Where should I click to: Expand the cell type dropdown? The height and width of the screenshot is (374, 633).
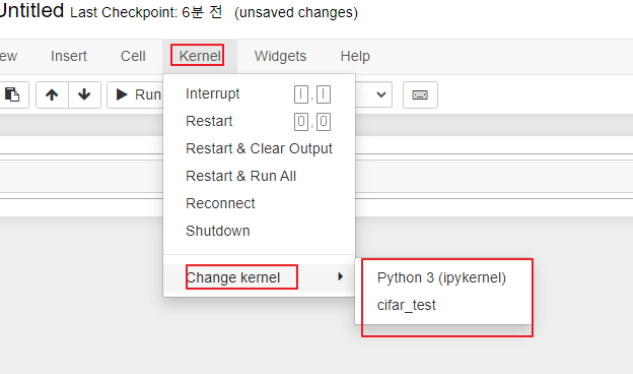374,95
